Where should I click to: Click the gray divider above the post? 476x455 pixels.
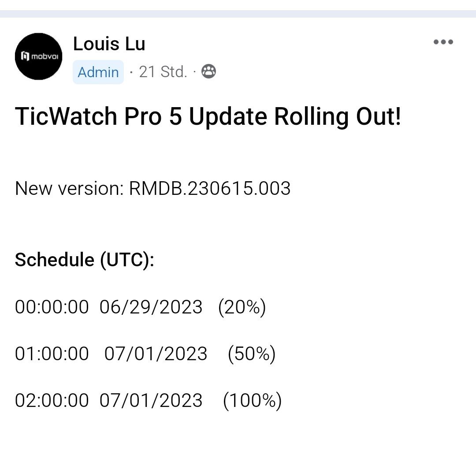coord(238,14)
